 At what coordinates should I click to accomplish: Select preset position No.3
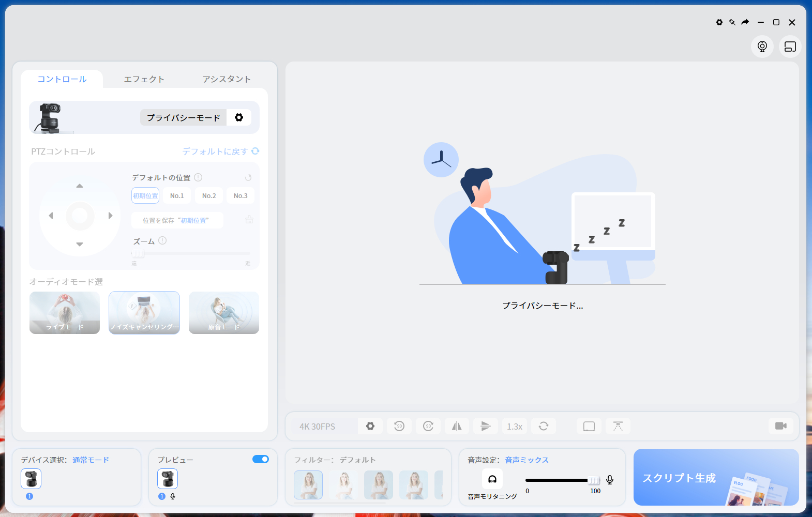click(x=240, y=195)
